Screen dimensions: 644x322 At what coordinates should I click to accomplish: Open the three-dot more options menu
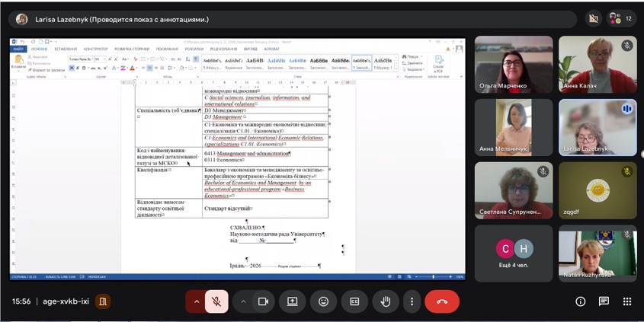point(412,301)
